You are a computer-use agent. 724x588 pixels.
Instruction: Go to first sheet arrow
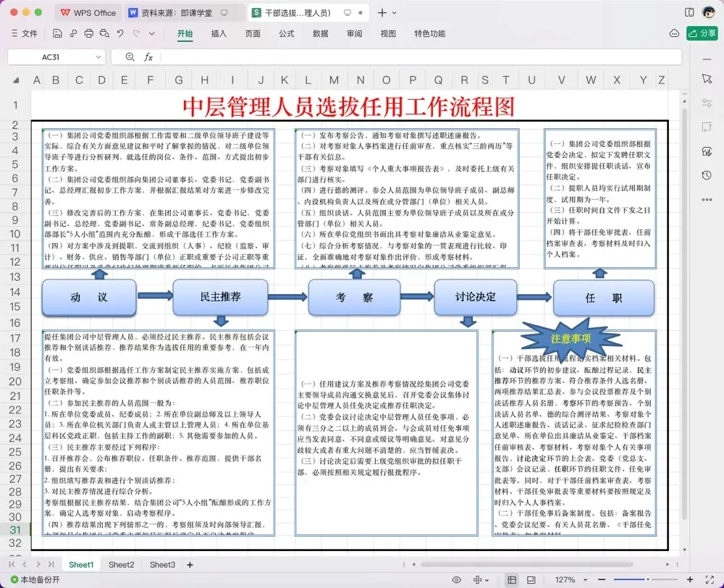pyautogui.click(x=12, y=564)
